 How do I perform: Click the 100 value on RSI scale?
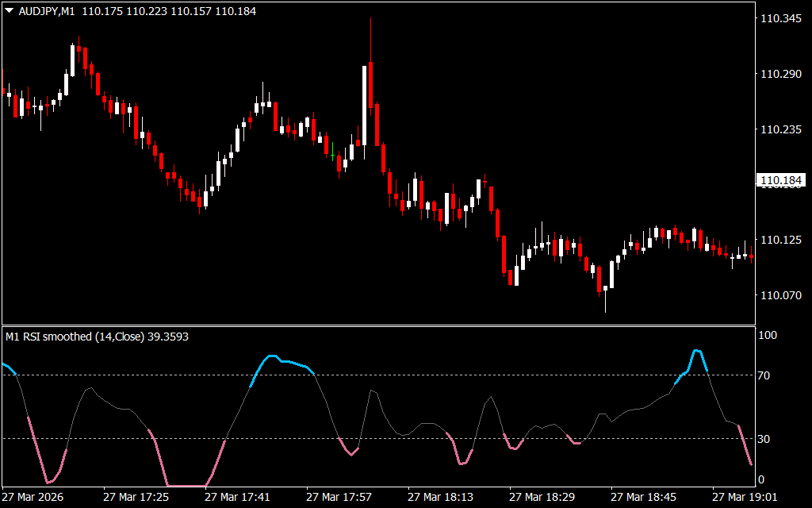[768, 336]
